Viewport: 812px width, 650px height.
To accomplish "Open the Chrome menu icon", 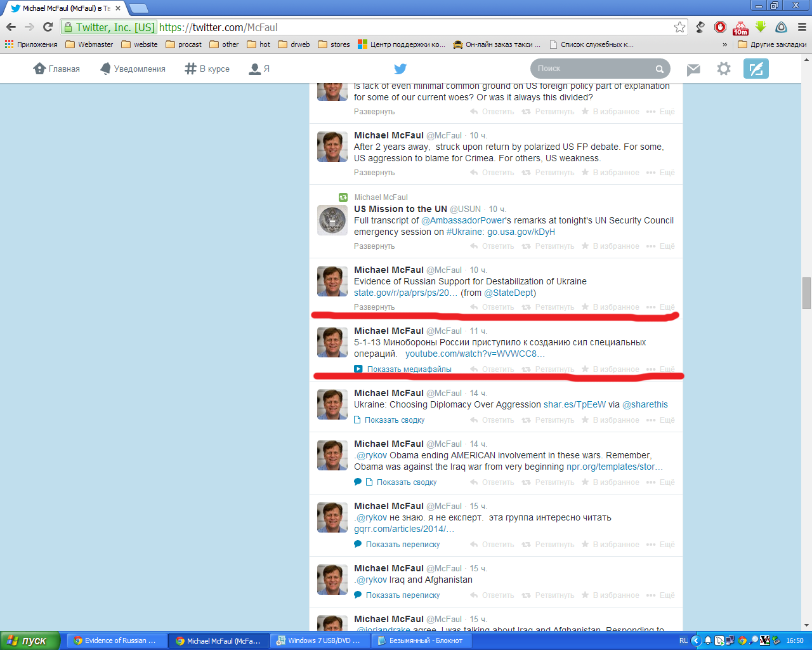I will coord(802,27).
